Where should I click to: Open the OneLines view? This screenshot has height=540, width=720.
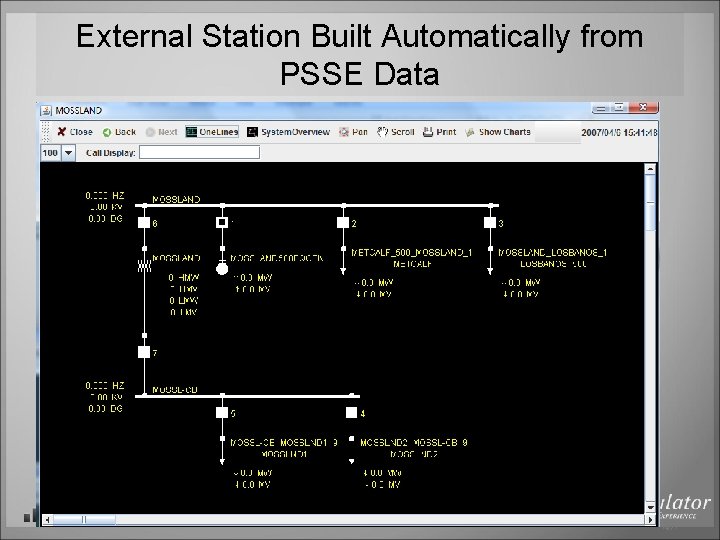point(212,132)
